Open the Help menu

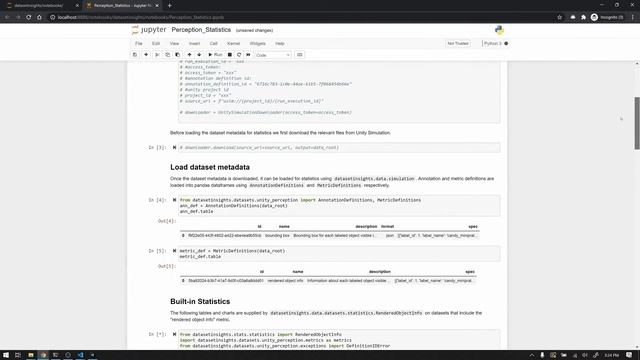[x=280, y=43]
